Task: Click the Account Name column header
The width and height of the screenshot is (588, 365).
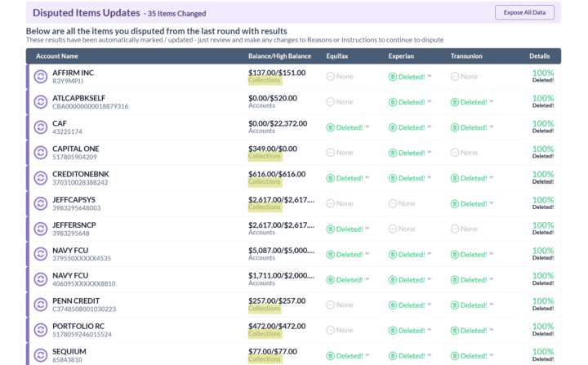Action: [57, 56]
